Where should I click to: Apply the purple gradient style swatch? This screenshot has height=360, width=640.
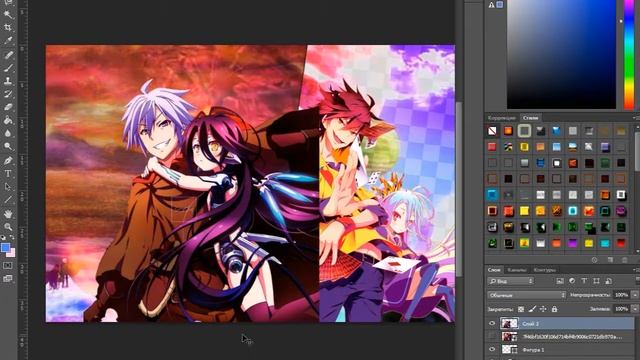(x=573, y=244)
